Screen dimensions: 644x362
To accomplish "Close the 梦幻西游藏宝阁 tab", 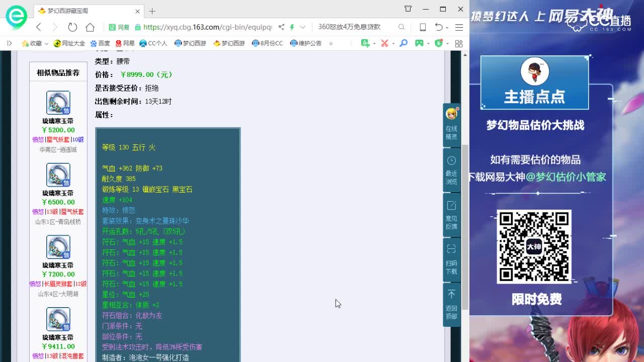I will (137, 11).
